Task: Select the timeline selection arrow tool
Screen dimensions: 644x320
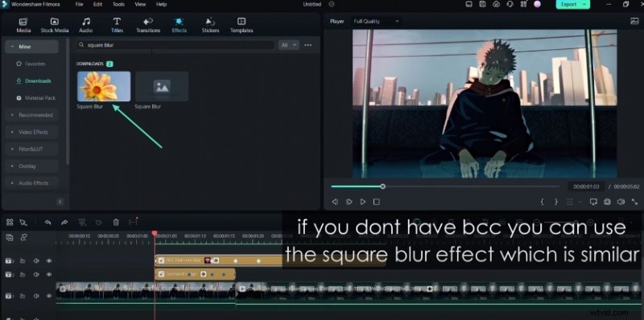Action: (23, 223)
